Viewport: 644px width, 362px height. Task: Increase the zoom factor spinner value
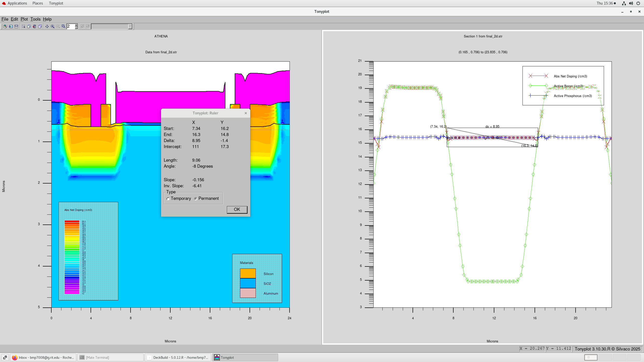pyautogui.click(x=76, y=25)
